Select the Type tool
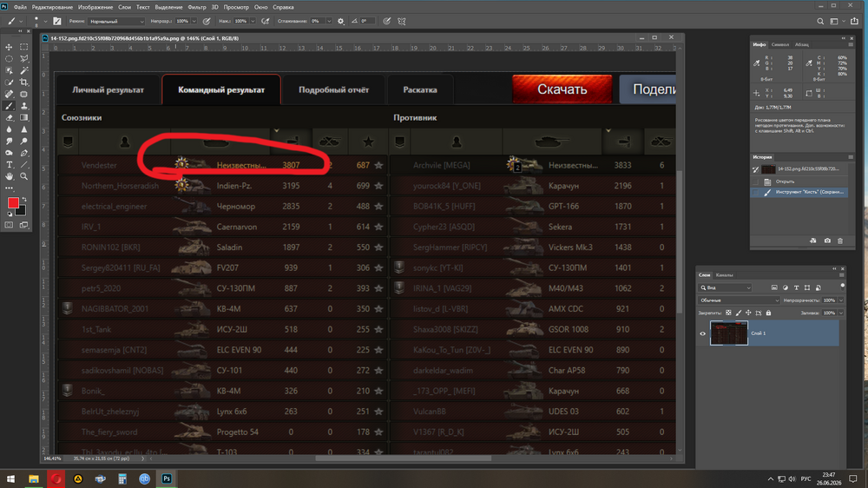This screenshot has width=868, height=488. (9, 164)
